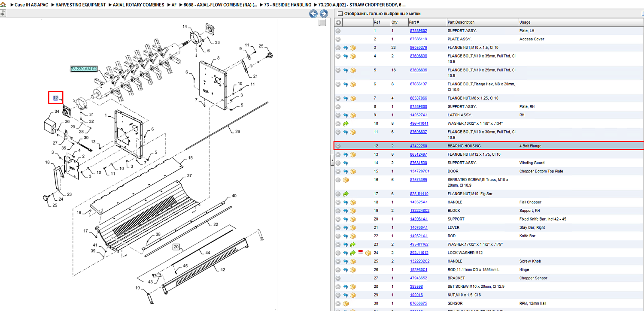The image size is (644, 311).
Task: Click the box icon for Ref 4
Action: (352, 56)
